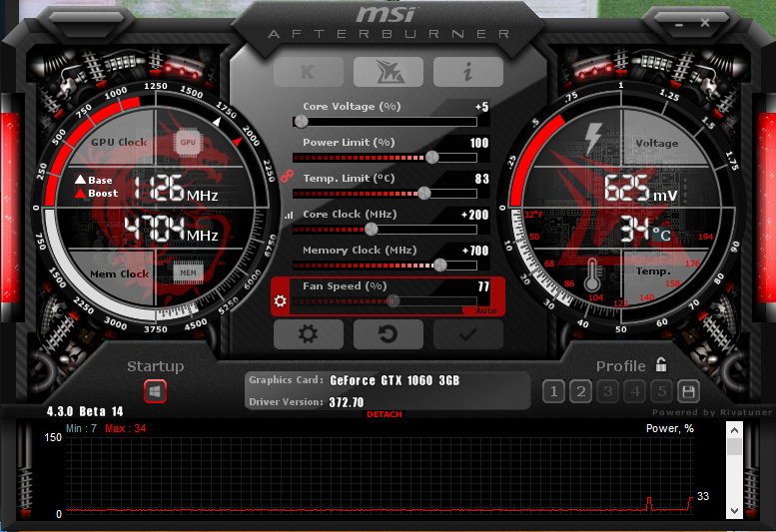Select profile slot 1
Image resolution: width=776 pixels, height=532 pixels.
(554, 392)
